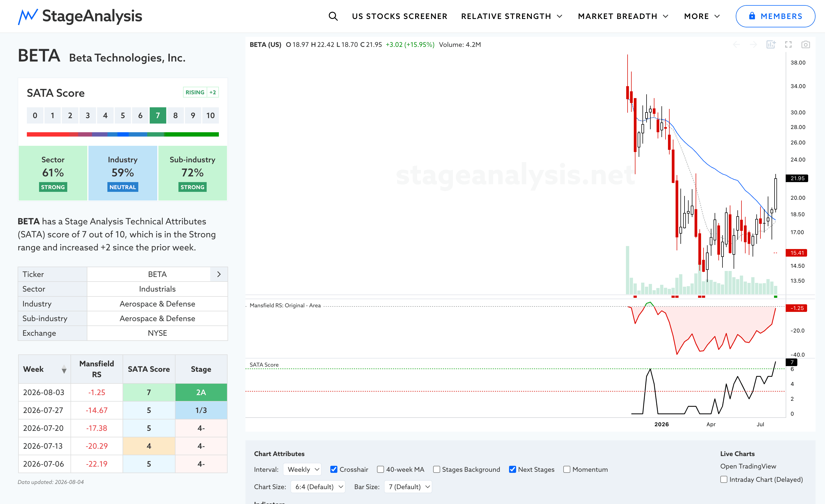Click Mansfield RS value -22.19
Screen dimensions: 825x504
[97, 464]
